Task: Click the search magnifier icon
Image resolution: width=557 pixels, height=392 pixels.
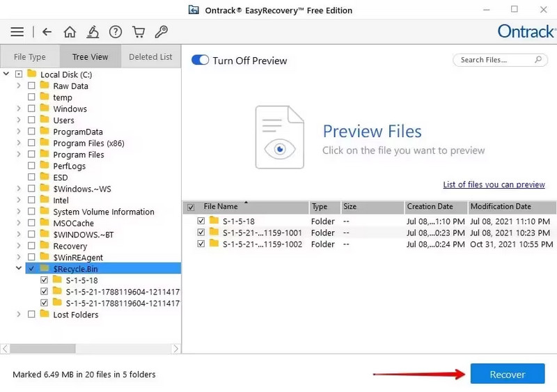Action: [538, 59]
